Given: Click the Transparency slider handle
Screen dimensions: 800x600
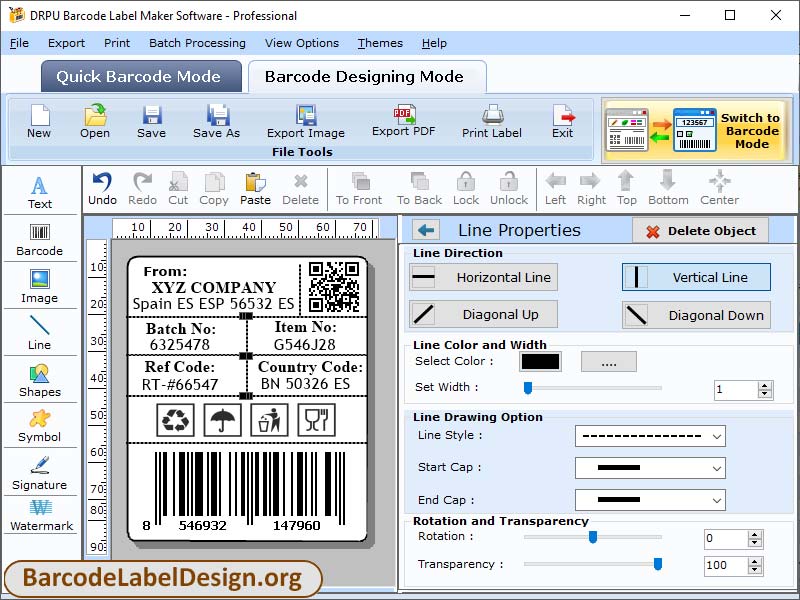Looking at the screenshot, I should coord(658,564).
